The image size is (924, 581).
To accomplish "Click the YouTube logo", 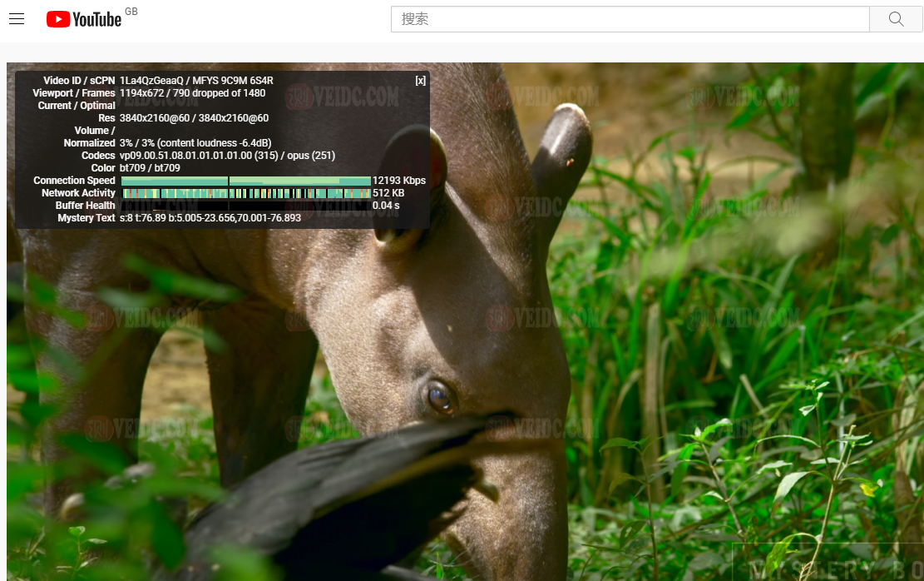I will (84, 19).
